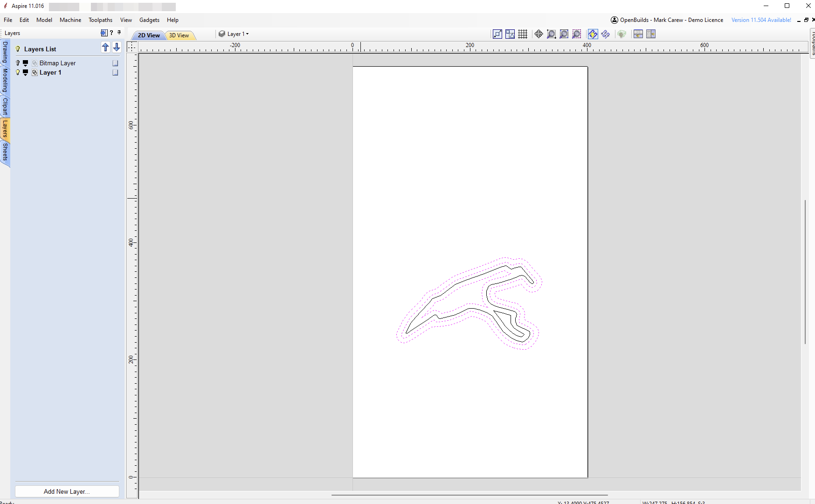This screenshot has height=504, width=815.
Task: Move selected layer up with blue arrow
Action: [105, 48]
